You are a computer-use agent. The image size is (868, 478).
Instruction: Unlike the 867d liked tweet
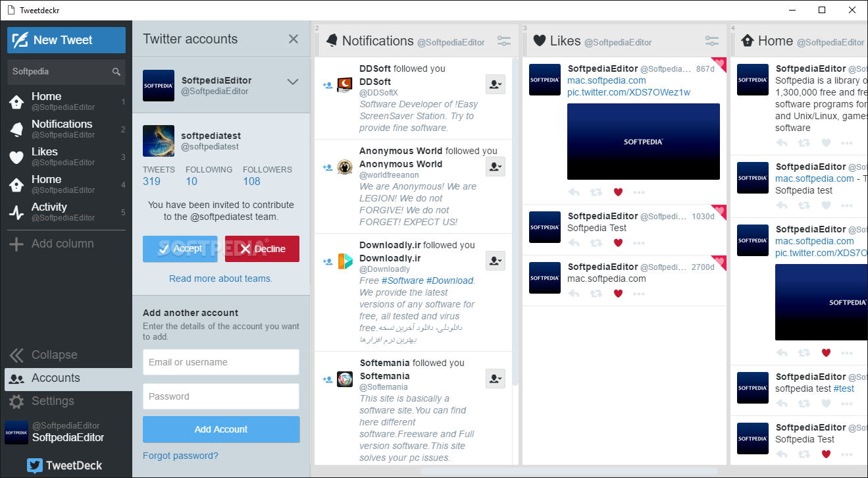618,192
